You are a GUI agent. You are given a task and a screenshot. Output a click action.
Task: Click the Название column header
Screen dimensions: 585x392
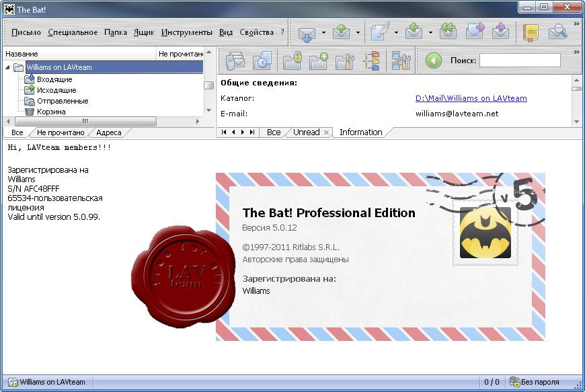(79, 54)
